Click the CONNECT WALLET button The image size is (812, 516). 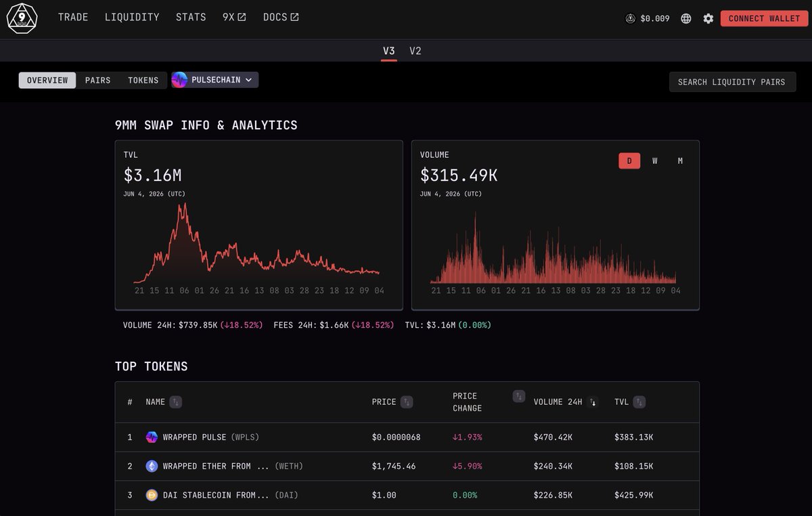coord(764,18)
